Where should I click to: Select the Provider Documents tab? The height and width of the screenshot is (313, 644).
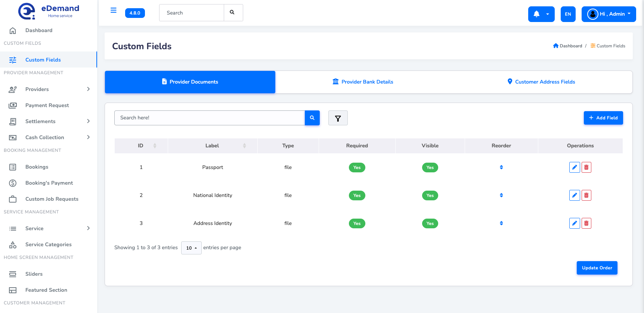point(190,82)
